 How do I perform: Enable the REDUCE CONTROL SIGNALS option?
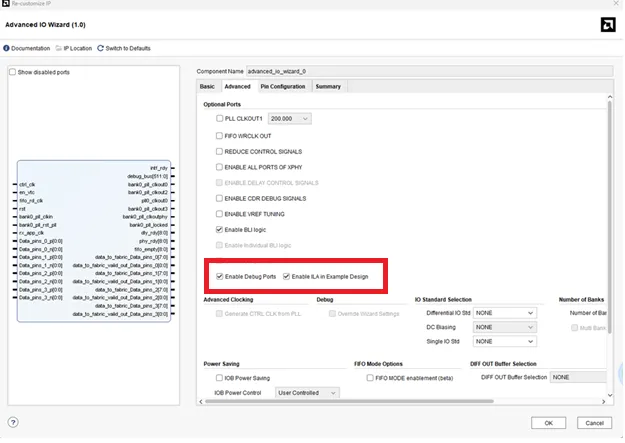(220, 151)
